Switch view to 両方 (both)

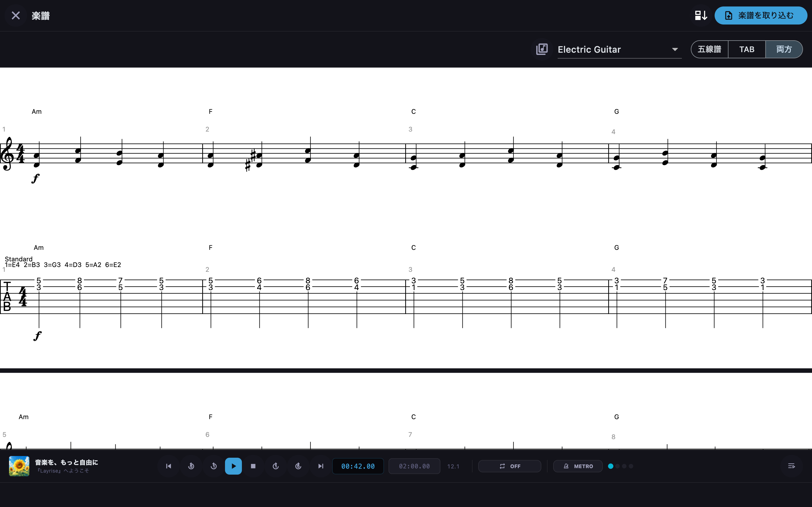[x=784, y=49]
